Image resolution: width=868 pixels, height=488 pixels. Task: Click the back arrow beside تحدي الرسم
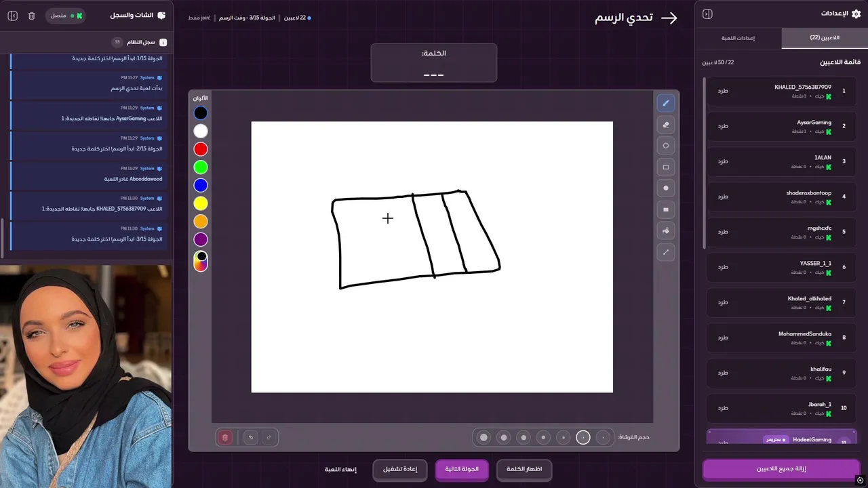click(x=669, y=18)
